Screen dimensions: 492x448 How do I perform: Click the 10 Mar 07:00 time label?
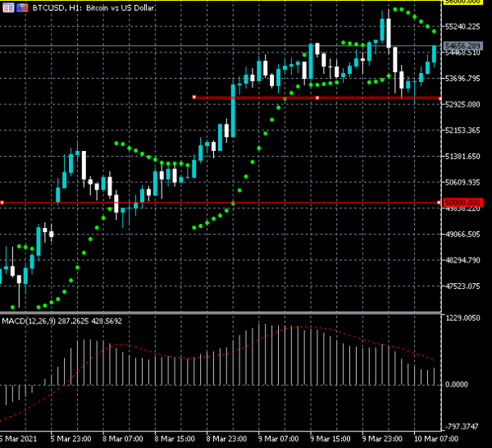[436, 439]
